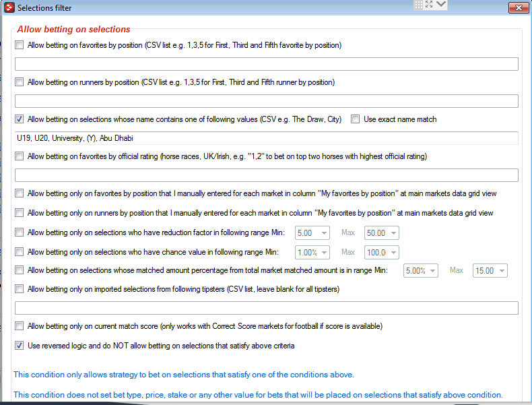Check manually entered favorites by position option
This screenshot has width=532, height=405.
(x=20, y=193)
